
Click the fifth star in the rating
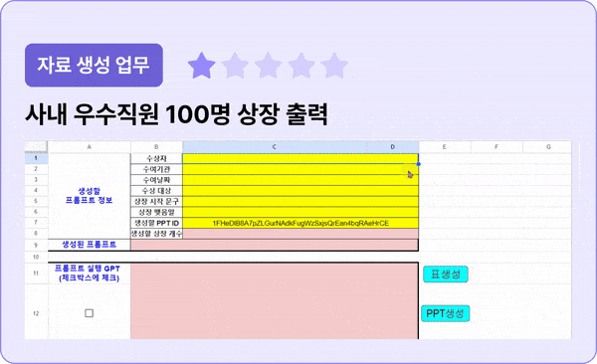[334, 66]
